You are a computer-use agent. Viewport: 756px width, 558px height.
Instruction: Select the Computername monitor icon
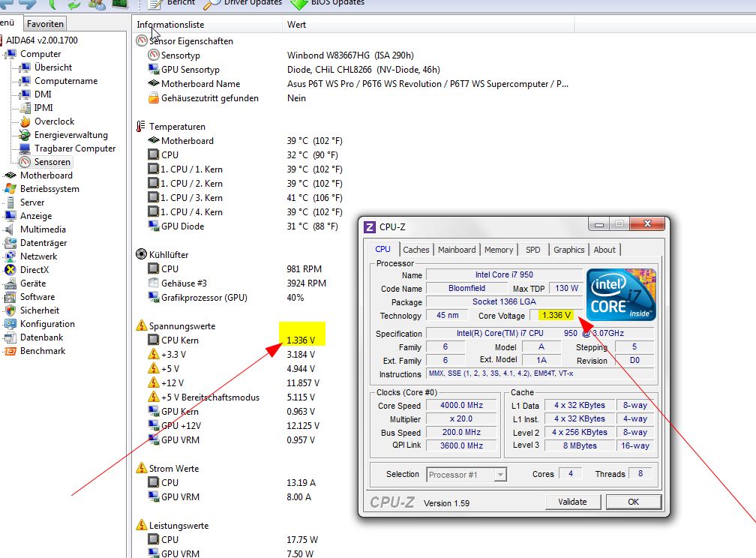[x=25, y=81]
